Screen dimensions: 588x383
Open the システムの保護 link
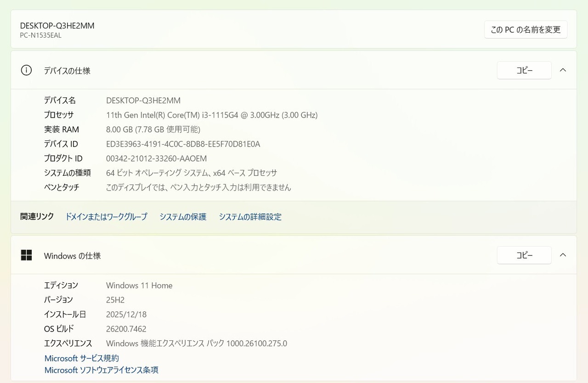(x=183, y=217)
